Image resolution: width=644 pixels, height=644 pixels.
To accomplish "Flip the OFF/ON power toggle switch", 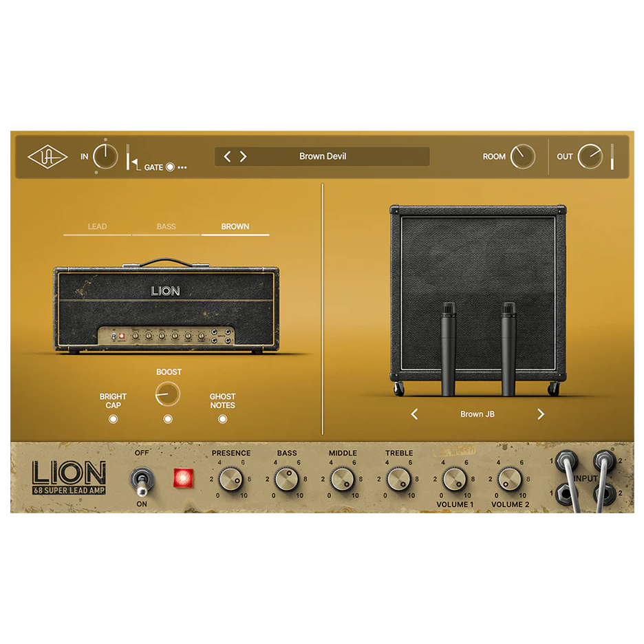I will 142,480.
